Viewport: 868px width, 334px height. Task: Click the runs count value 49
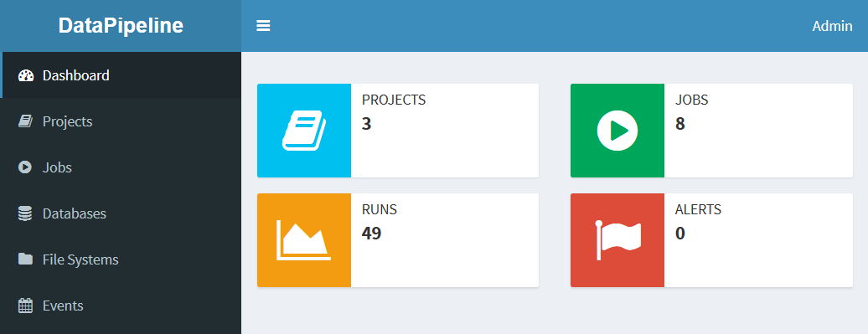(x=371, y=234)
